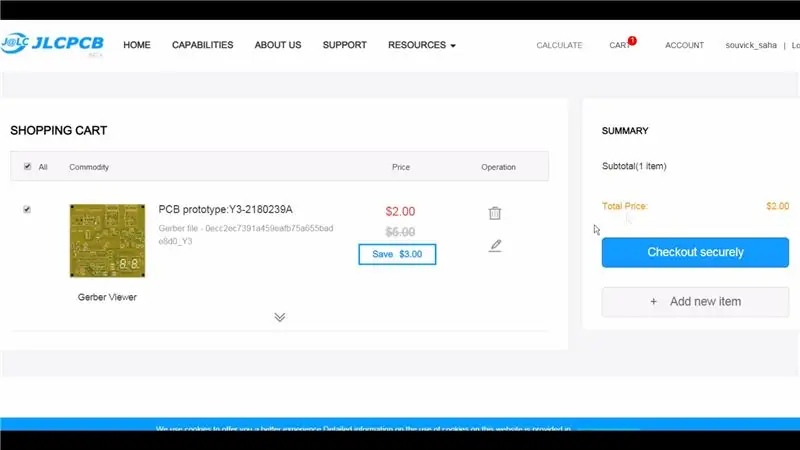Edit the cart item with pencil icon
The width and height of the screenshot is (800, 450).
[x=495, y=245]
